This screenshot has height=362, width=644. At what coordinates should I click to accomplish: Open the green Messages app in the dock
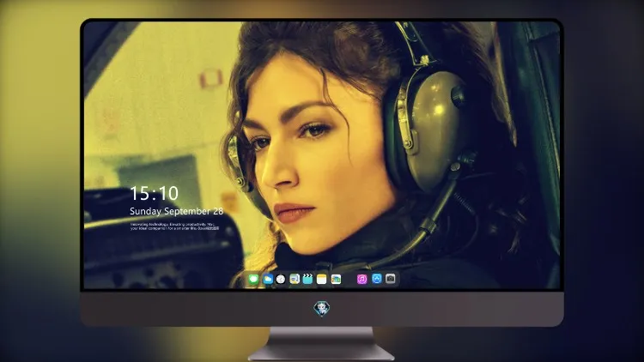(x=253, y=279)
